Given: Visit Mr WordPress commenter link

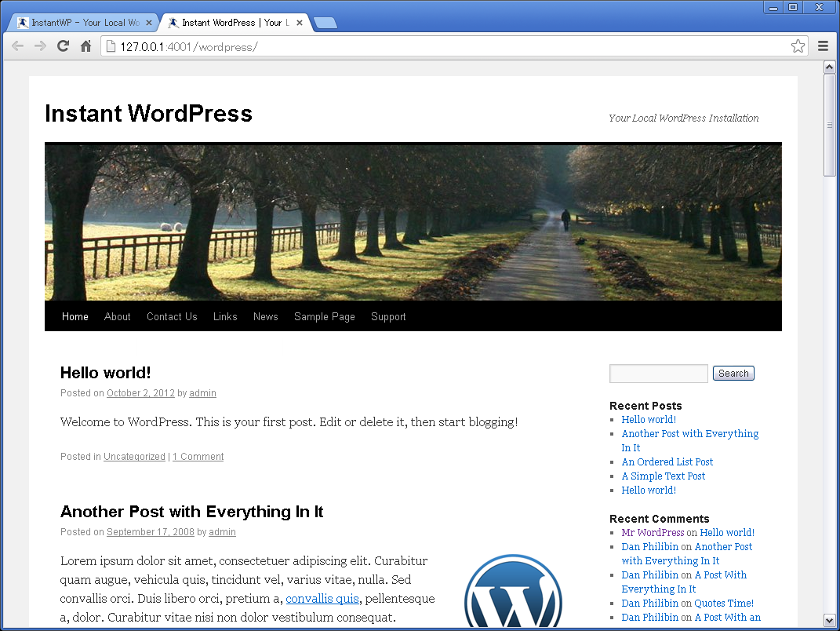Looking at the screenshot, I should point(653,532).
